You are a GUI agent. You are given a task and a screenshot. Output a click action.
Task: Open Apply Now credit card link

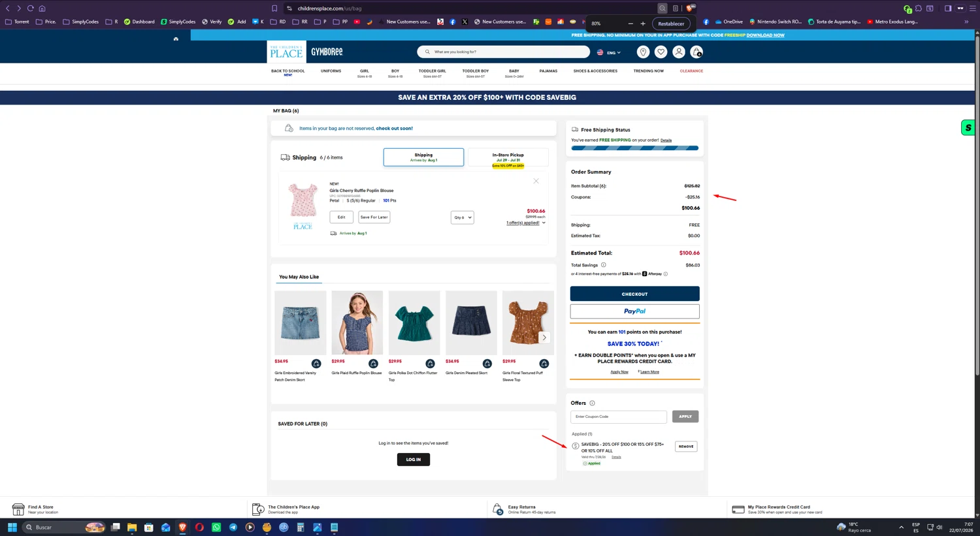point(619,372)
